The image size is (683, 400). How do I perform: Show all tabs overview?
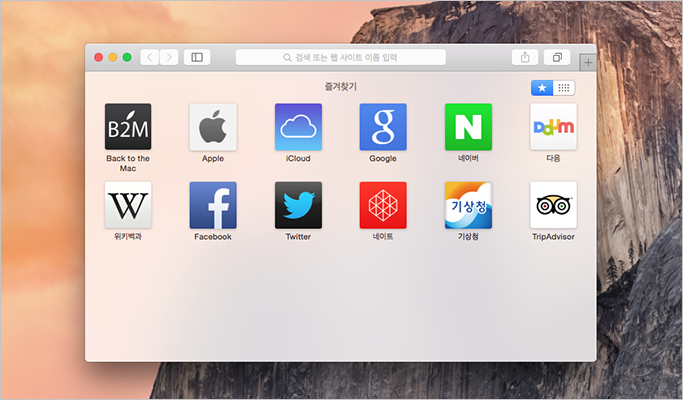coord(557,57)
